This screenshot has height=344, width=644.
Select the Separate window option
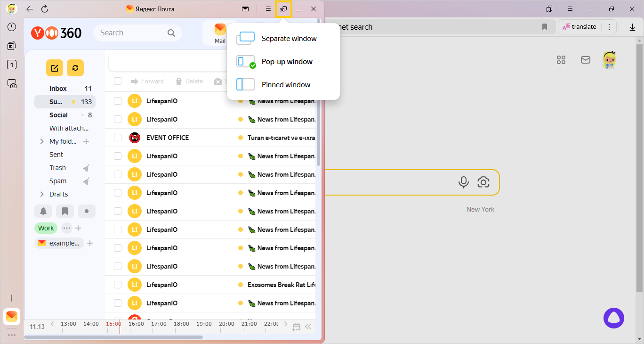(x=289, y=39)
